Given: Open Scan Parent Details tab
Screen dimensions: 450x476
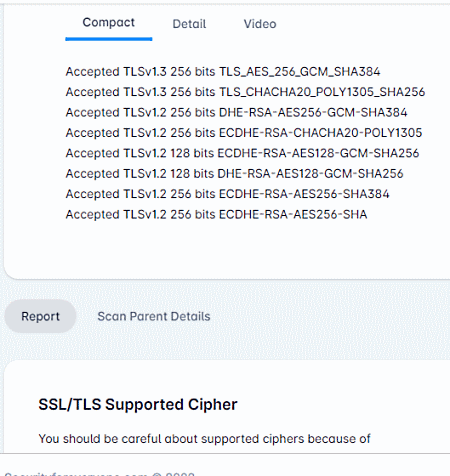Looking at the screenshot, I should coord(154,316).
